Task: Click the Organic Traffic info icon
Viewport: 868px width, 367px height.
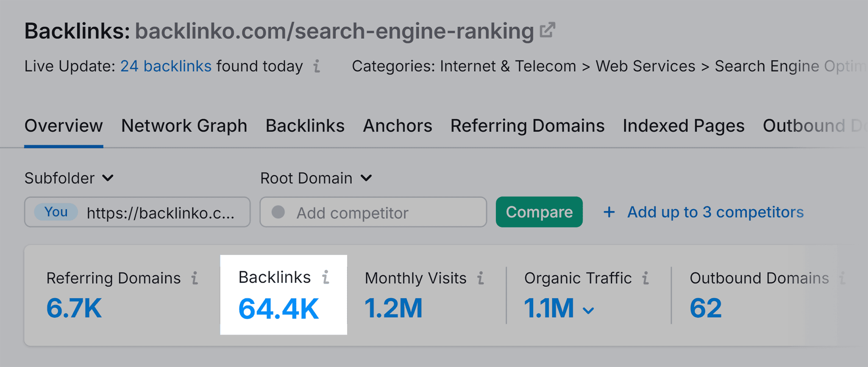Action: (645, 278)
